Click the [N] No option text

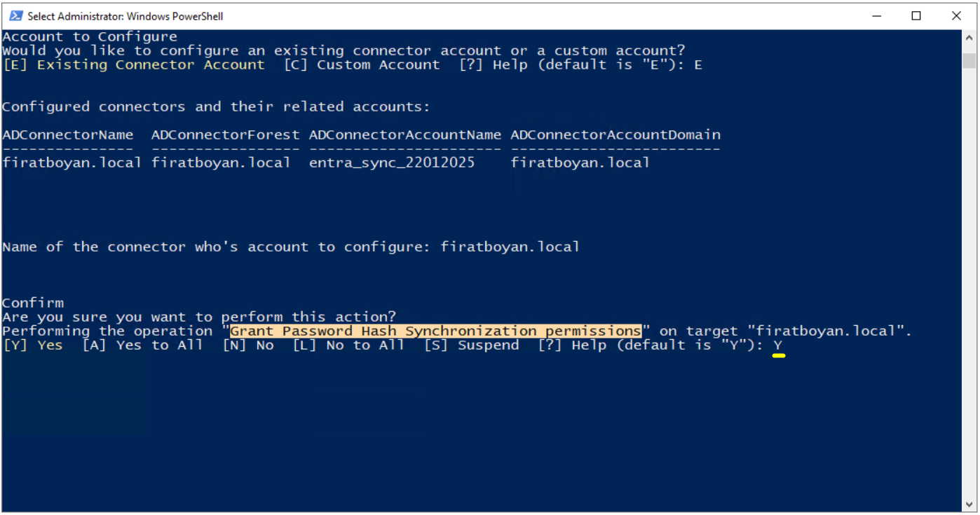pyautogui.click(x=248, y=345)
